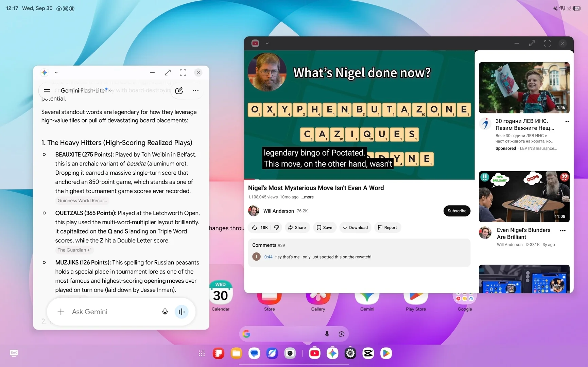Open Messages app from taskbar
This screenshot has width=588, height=367.
coord(254,353)
